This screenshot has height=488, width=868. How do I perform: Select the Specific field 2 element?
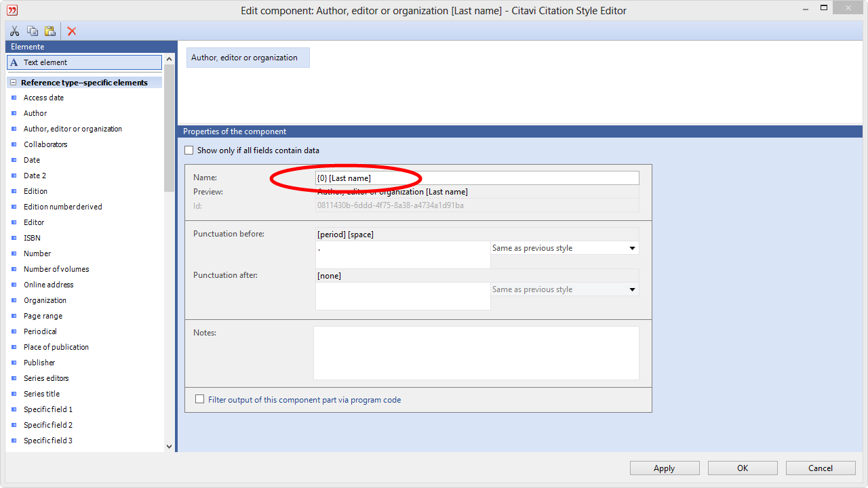pyautogui.click(x=48, y=425)
